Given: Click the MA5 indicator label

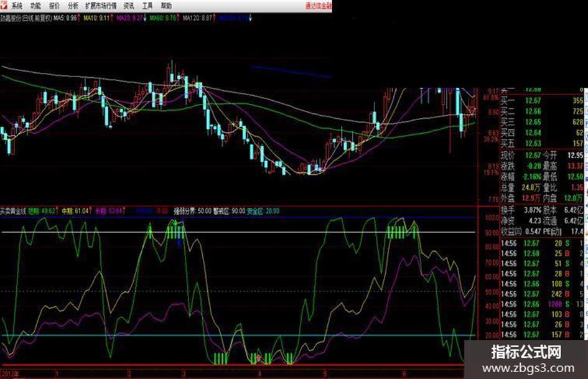Looking at the screenshot, I should click(67, 17).
